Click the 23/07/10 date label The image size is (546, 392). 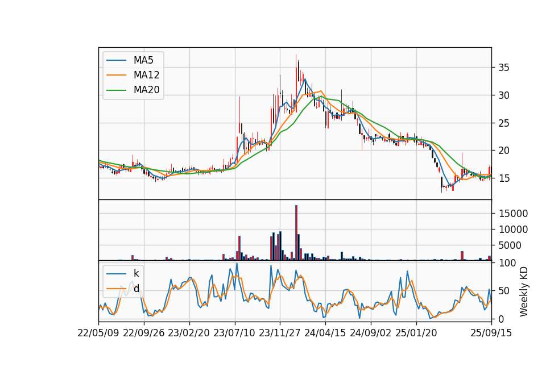click(234, 333)
